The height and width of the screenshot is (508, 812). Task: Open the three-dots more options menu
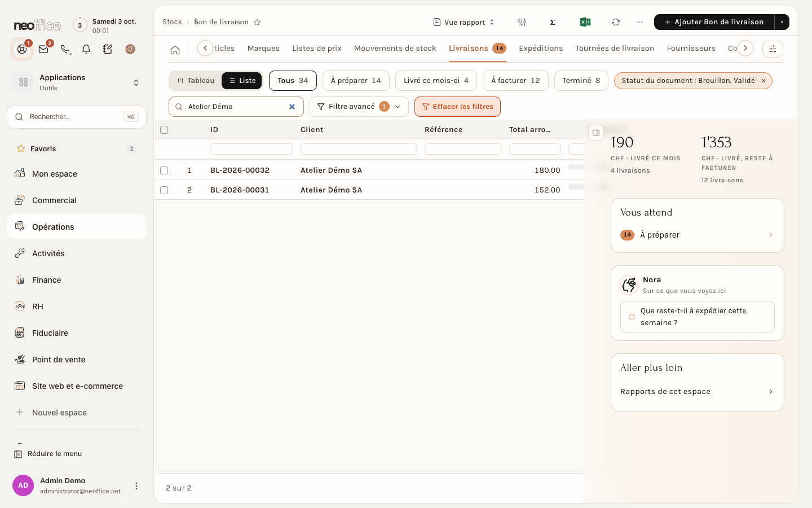(x=639, y=22)
